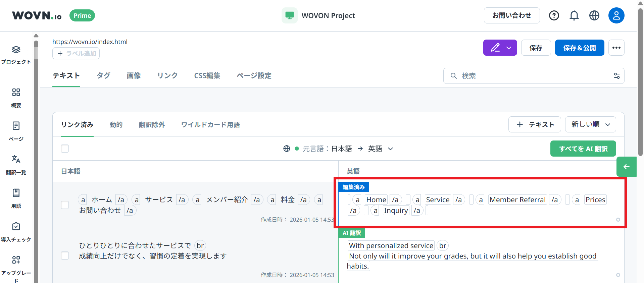Check the ホーム navigation text row checkbox
Screen dimensions: 644x283
pos(65,205)
